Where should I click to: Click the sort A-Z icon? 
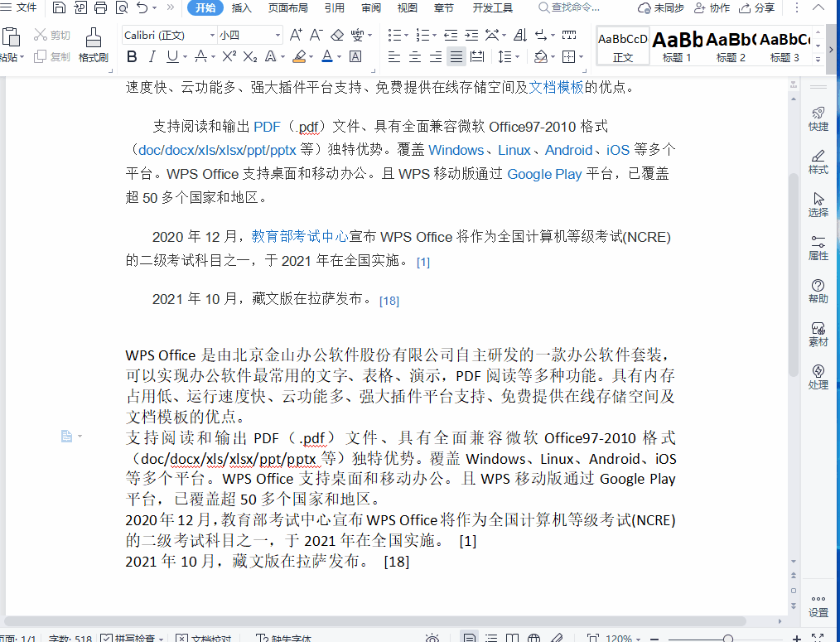click(520, 36)
